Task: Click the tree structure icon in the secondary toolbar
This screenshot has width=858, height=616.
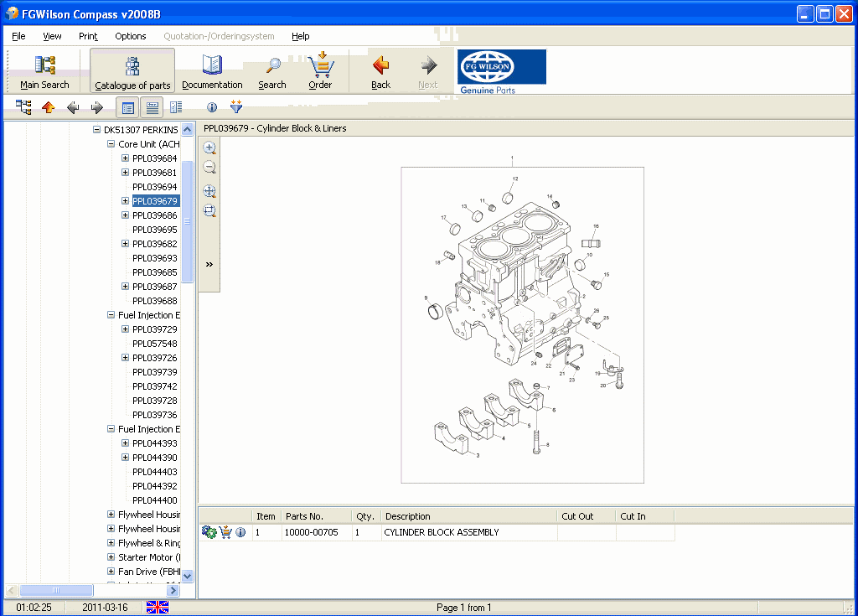Action: coord(23,107)
